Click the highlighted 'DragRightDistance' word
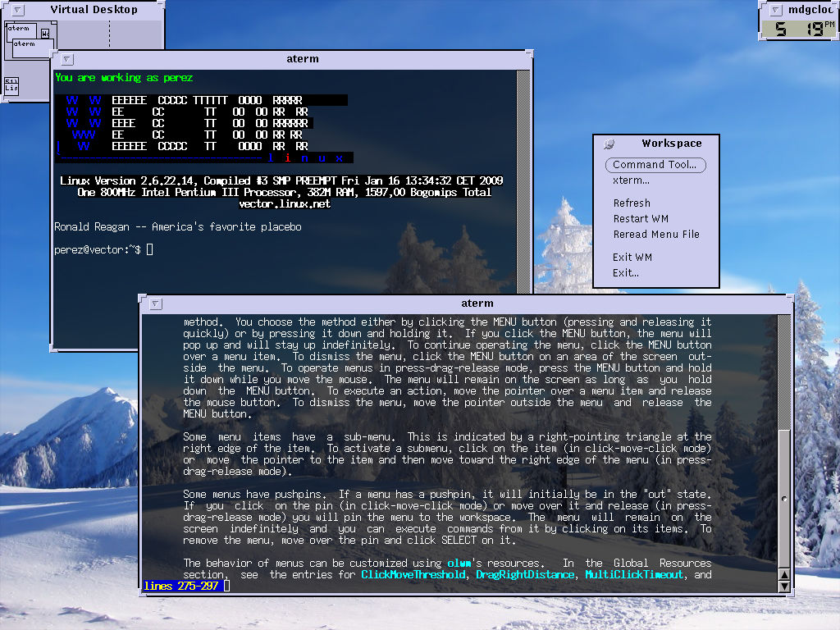 [x=525, y=574]
